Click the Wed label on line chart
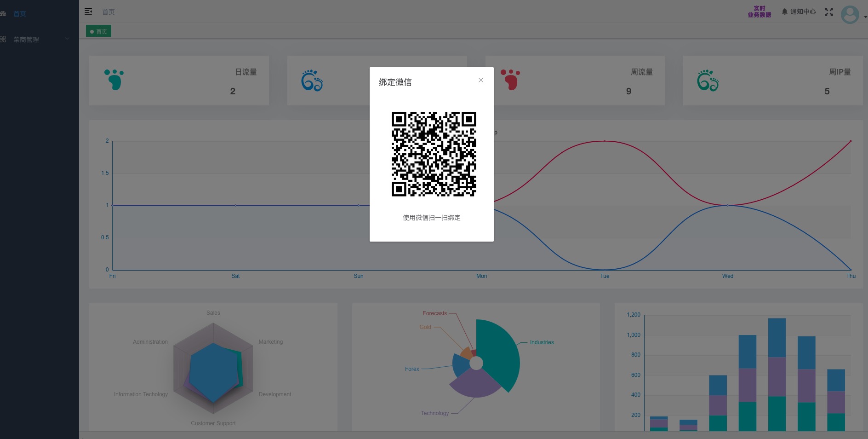 tap(727, 276)
